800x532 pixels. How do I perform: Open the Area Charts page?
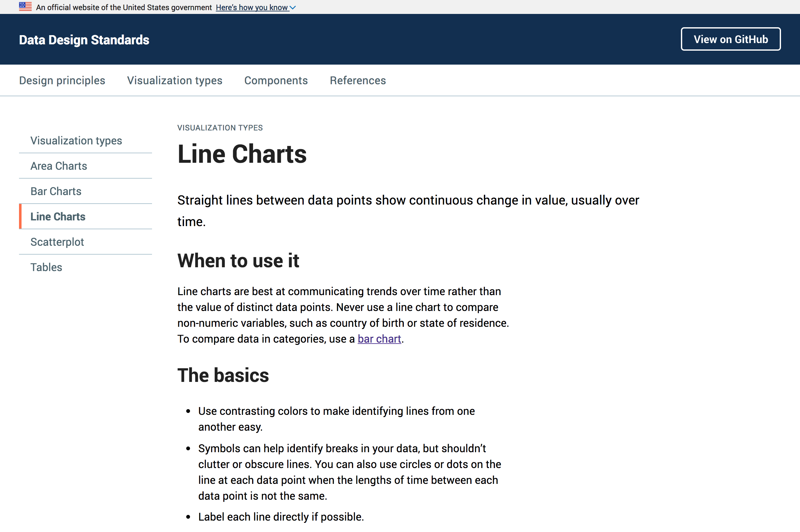click(58, 166)
